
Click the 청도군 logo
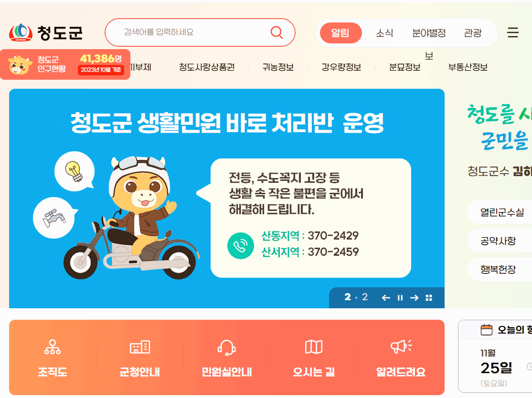pyautogui.click(x=46, y=32)
